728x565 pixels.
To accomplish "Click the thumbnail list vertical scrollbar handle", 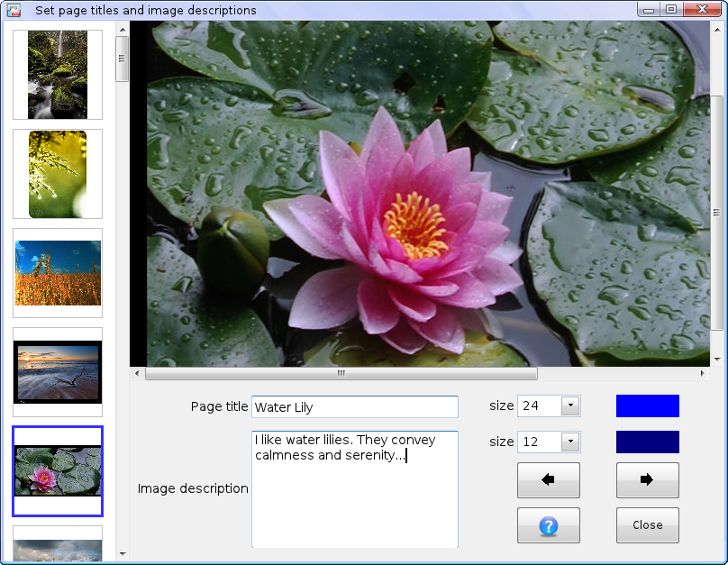I will 123,59.
